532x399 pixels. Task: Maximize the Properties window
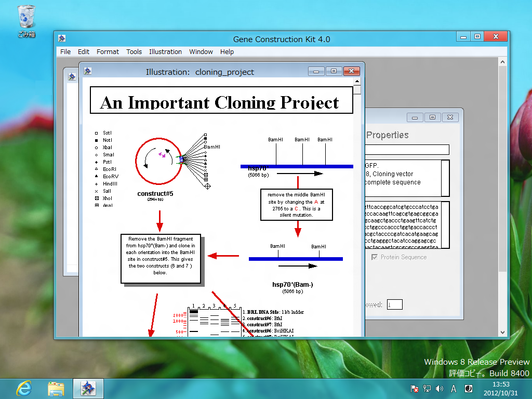click(432, 117)
